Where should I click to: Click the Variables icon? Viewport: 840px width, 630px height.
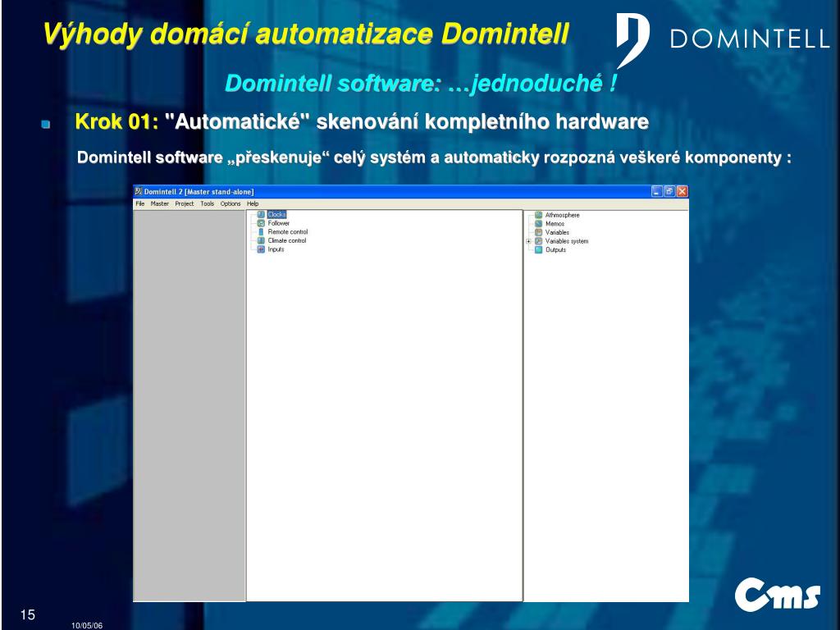click(538, 232)
